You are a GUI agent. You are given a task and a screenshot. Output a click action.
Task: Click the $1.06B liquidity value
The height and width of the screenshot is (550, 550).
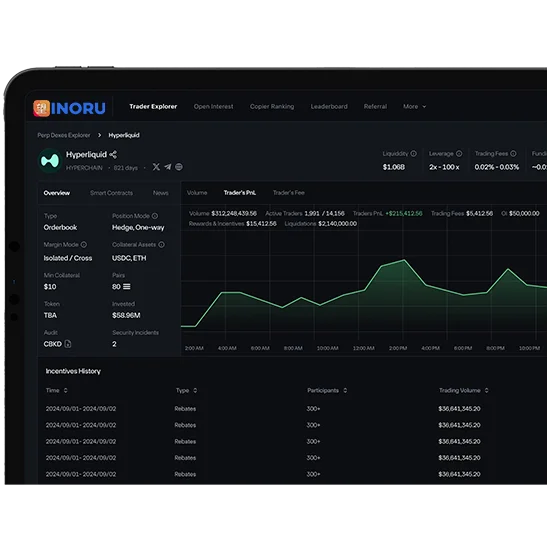[x=394, y=167]
